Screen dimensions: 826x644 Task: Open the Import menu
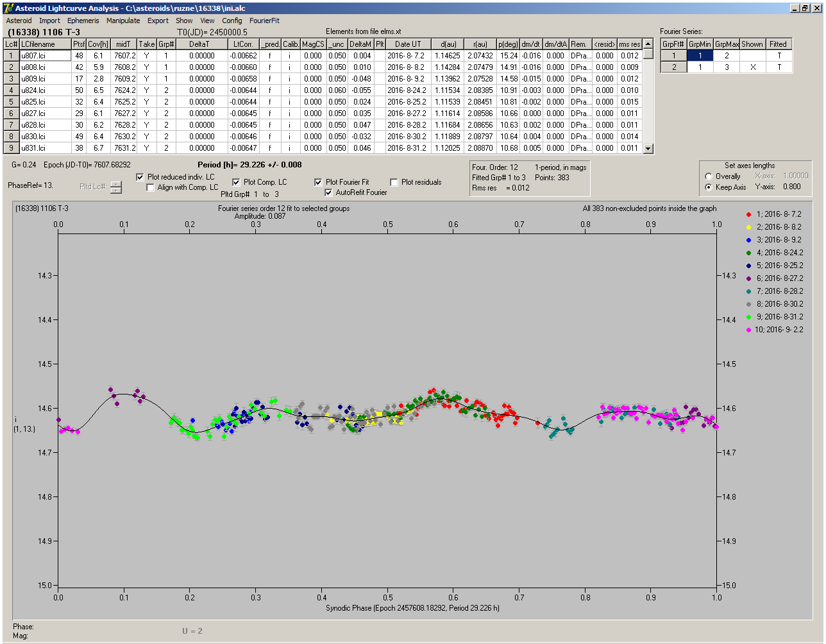(x=49, y=21)
